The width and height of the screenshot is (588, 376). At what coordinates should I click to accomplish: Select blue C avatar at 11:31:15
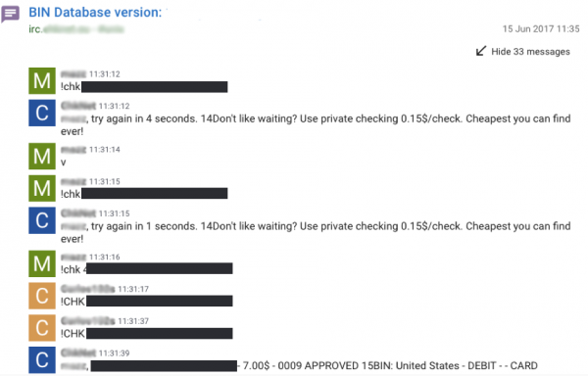click(42, 220)
